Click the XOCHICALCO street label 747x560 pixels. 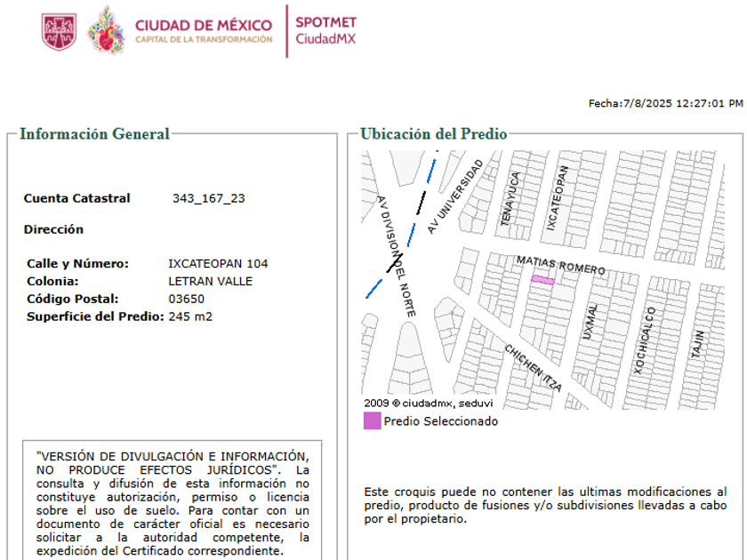coord(645,340)
